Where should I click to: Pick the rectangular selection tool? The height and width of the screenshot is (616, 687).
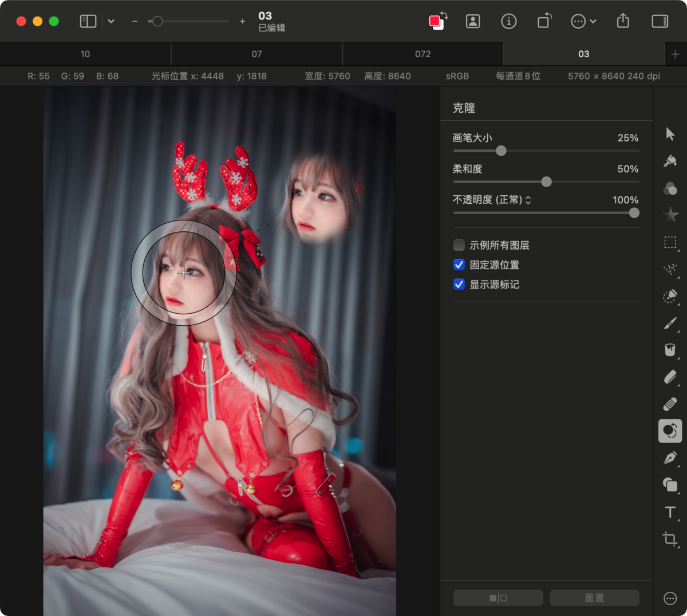click(x=670, y=242)
